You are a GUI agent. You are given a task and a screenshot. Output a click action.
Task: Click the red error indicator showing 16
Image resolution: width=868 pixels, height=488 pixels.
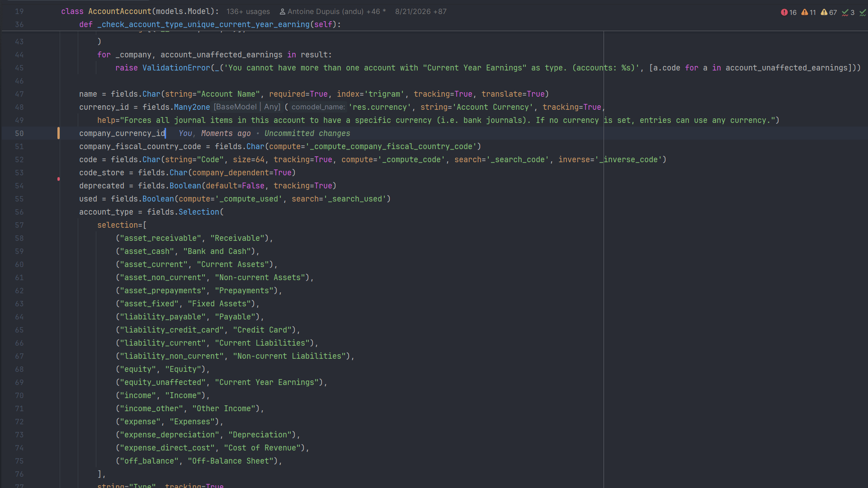coord(789,12)
